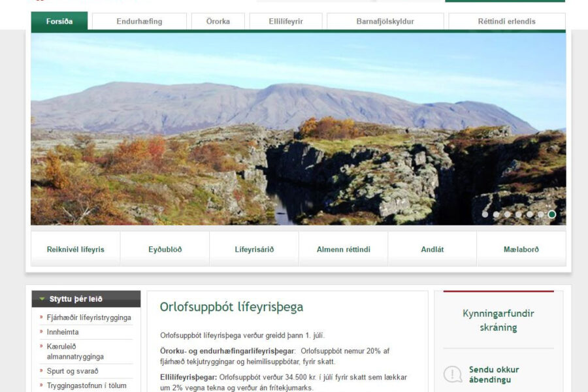
Task: Go to the Ellilífeyrir tab
Action: tap(286, 22)
